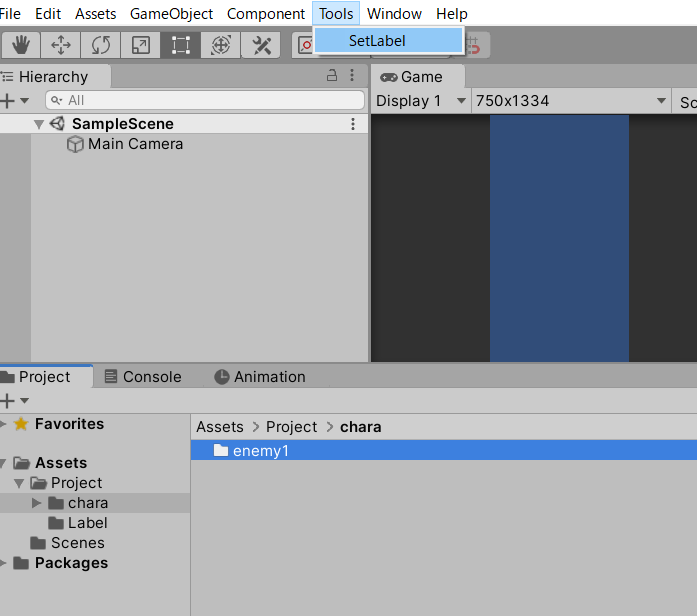This screenshot has height=616, width=697.
Task: Switch to the Hierarchy tab
Action: point(53,76)
